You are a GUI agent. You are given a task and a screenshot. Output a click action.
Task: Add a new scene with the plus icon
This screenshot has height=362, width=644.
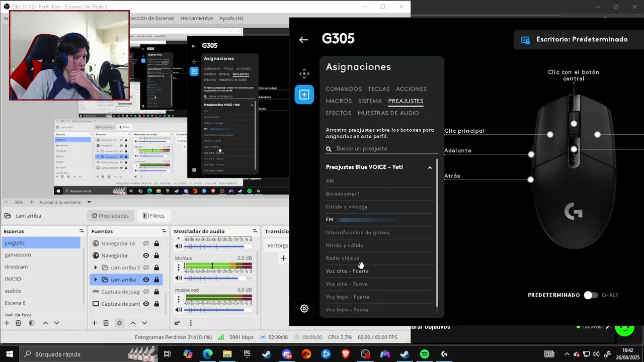(7, 323)
